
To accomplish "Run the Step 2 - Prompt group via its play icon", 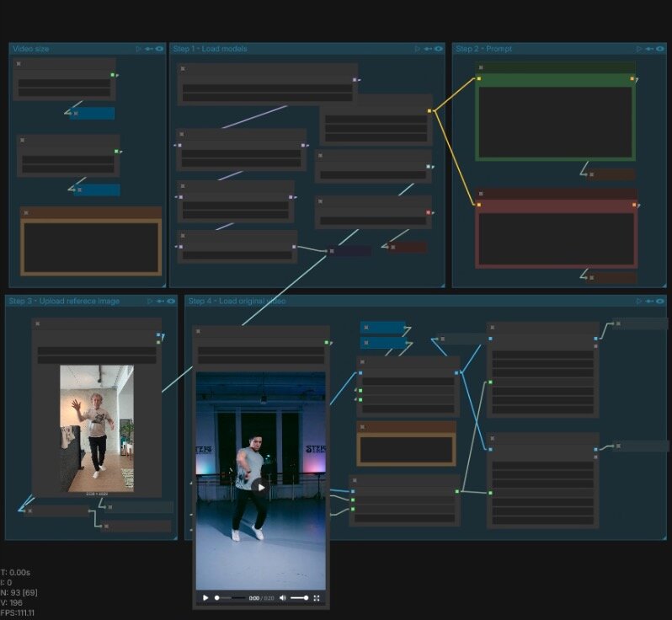I will click(x=639, y=49).
